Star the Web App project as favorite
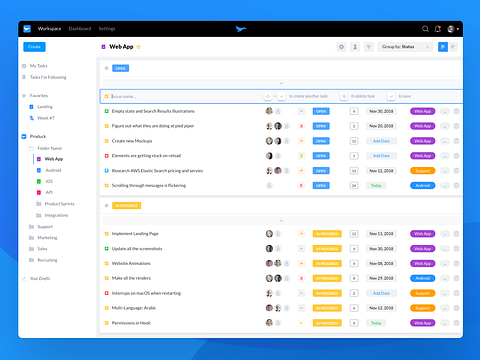The width and height of the screenshot is (480, 360). coord(139,47)
